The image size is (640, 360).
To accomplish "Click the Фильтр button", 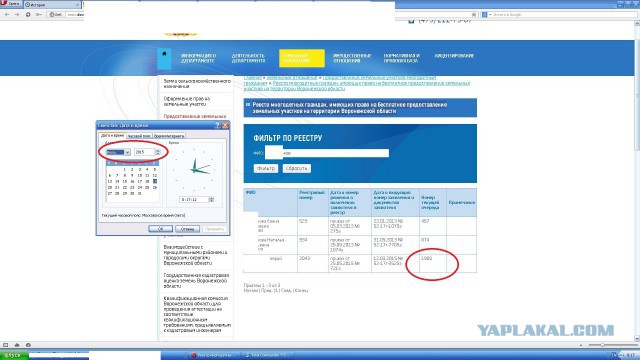I will [266, 168].
